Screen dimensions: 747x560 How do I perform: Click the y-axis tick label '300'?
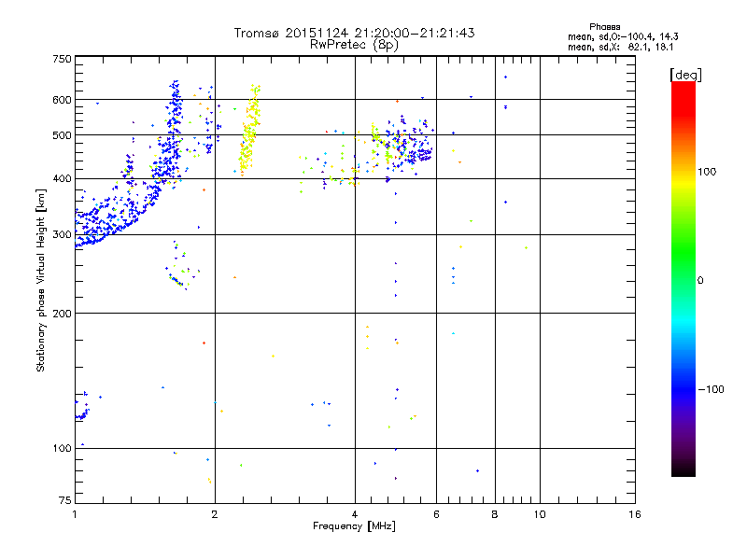[x=62, y=235]
